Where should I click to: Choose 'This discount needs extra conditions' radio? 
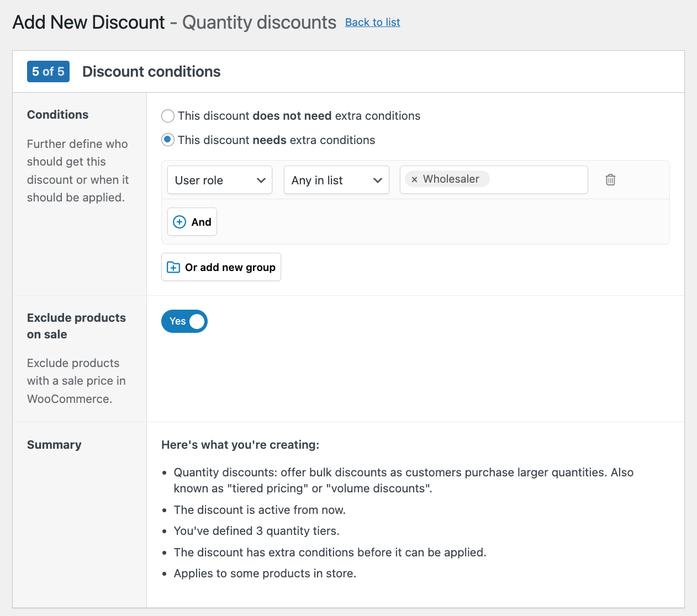(168, 140)
